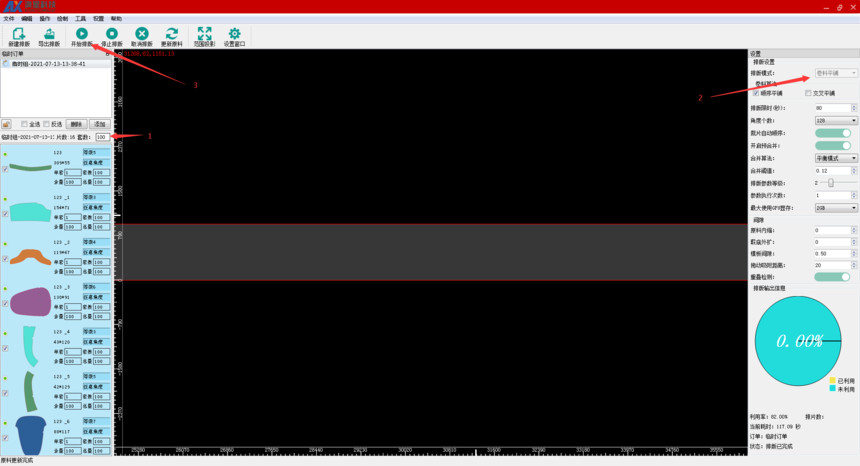
Task: Open the 合并算法 dropdown
Action: pyautogui.click(x=835, y=158)
